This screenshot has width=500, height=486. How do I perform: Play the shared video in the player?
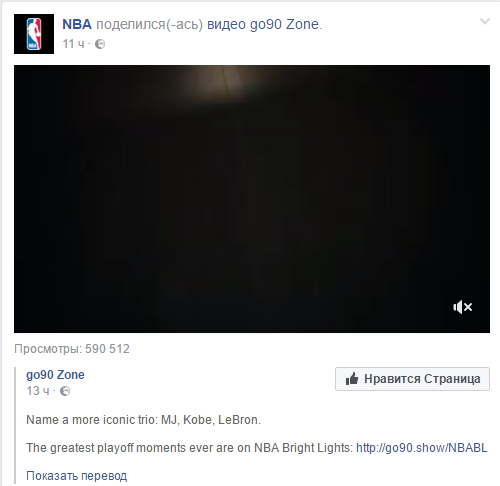252,199
